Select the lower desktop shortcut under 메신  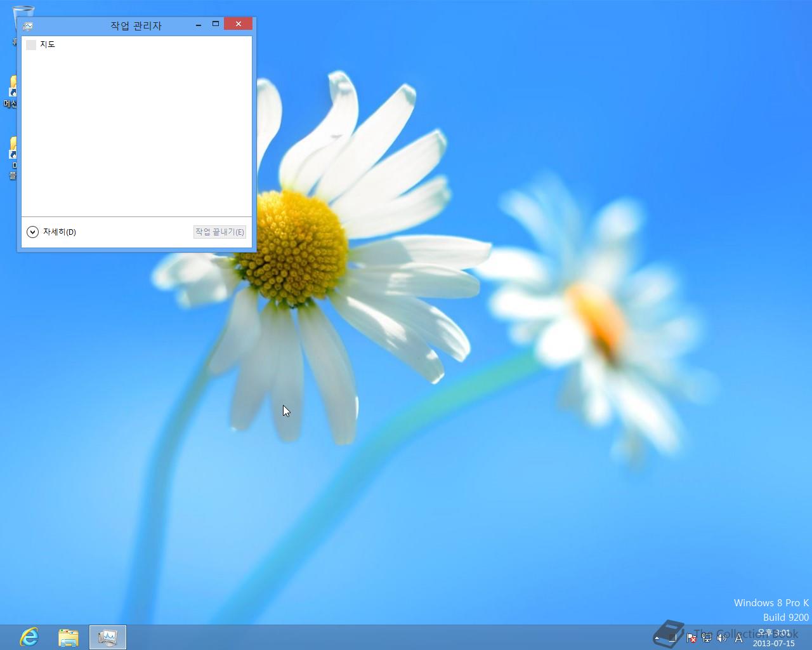point(11,159)
